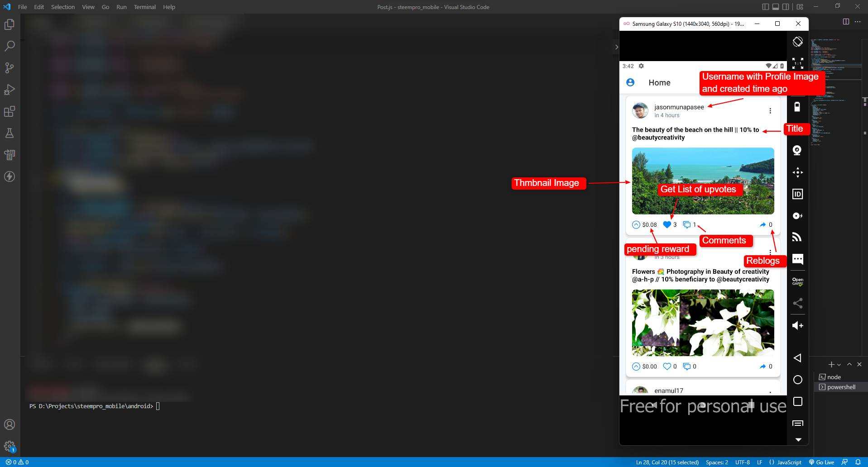This screenshot has height=467, width=868.
Task: Open the emulator network widget
Action: pyautogui.click(x=798, y=237)
